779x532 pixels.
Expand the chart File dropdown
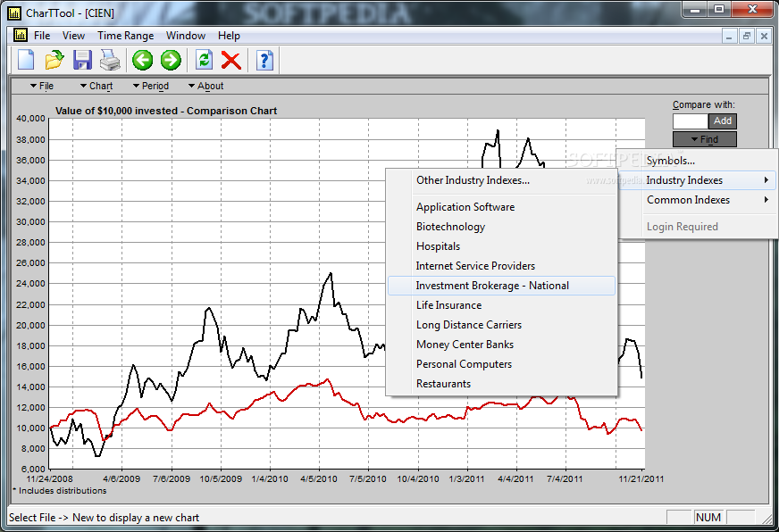42,86
